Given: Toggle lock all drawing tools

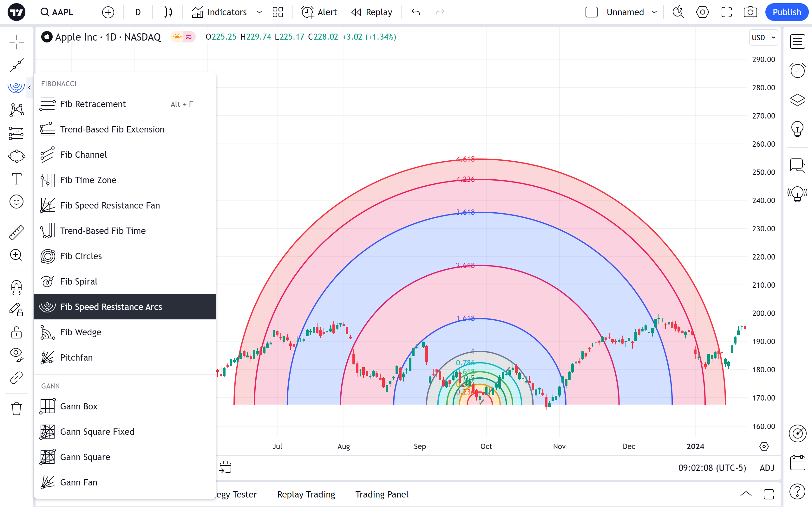Looking at the screenshot, I should [16, 332].
